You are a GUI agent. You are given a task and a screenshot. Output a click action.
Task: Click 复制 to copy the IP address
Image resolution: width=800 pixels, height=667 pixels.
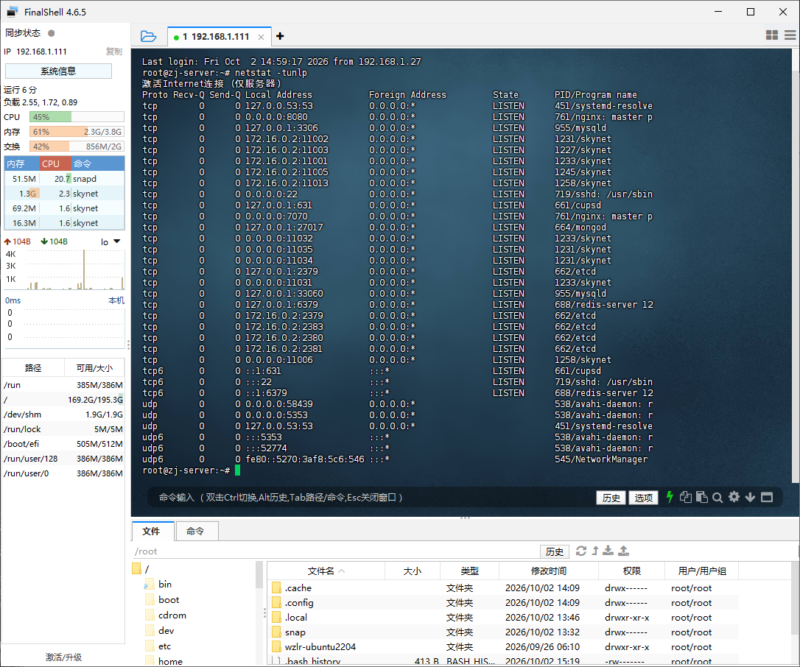coord(114,52)
